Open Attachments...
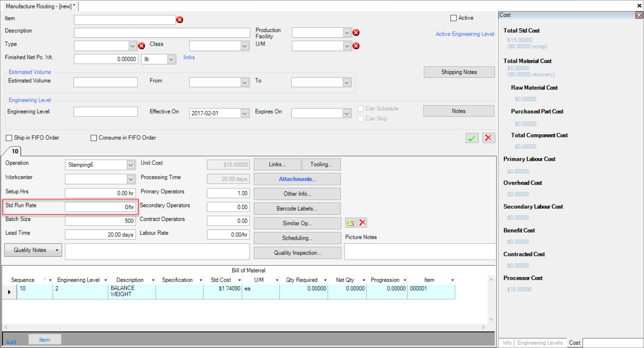Viewport: 644px width, 348px height. (297, 179)
